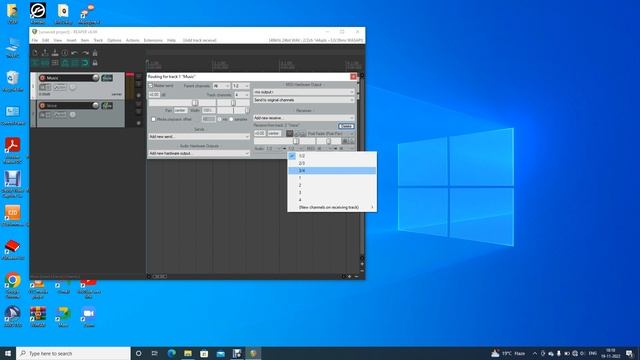Toggle envelope points move-with-items icon

point(65,63)
